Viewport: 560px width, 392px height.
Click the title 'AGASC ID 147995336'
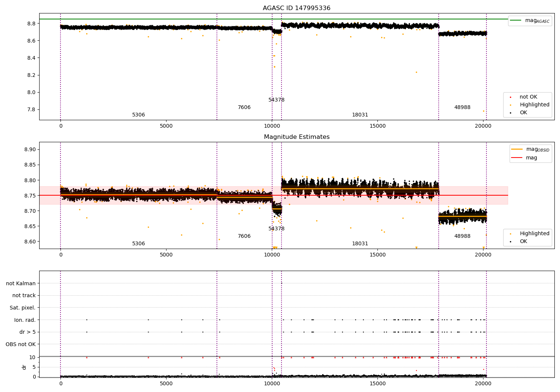click(x=296, y=8)
